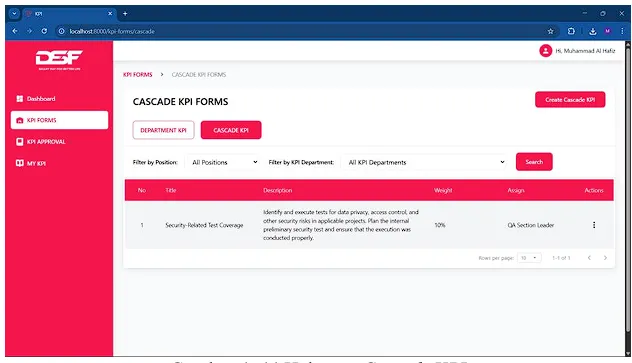Open the browser downloads icon
Image resolution: width=632 pixels, height=363 pixels.
click(x=592, y=31)
